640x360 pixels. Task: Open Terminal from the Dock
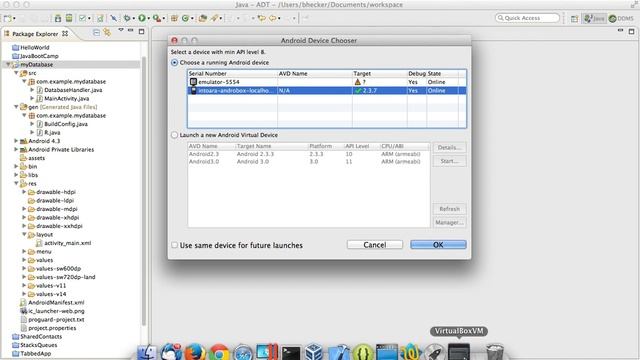pyautogui.click(x=291, y=352)
